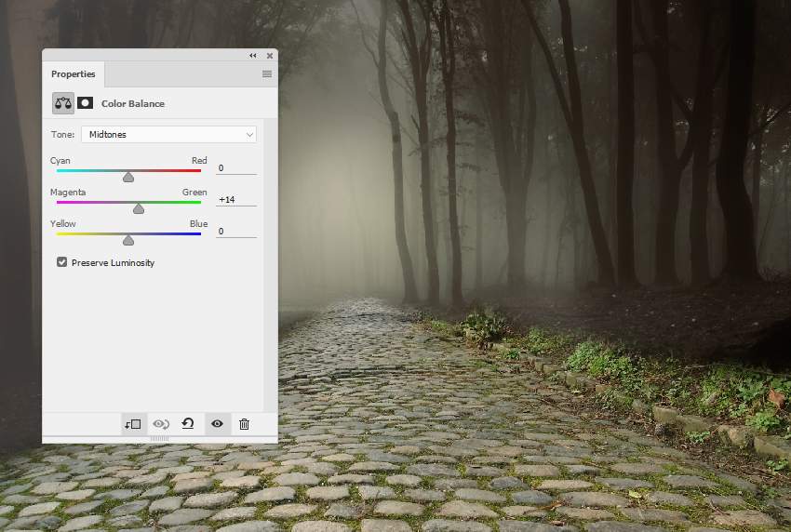The image size is (791, 532).
Task: Toggle adjustment layer visibility eye
Action: [218, 423]
